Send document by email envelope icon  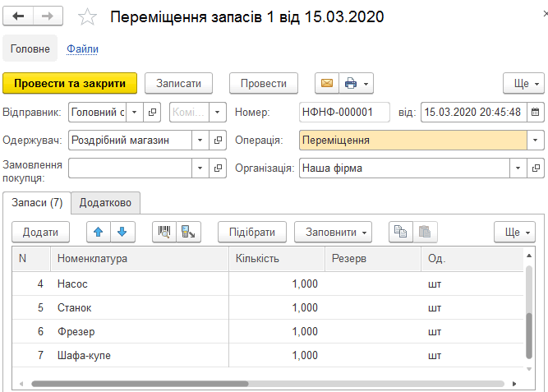(x=327, y=83)
